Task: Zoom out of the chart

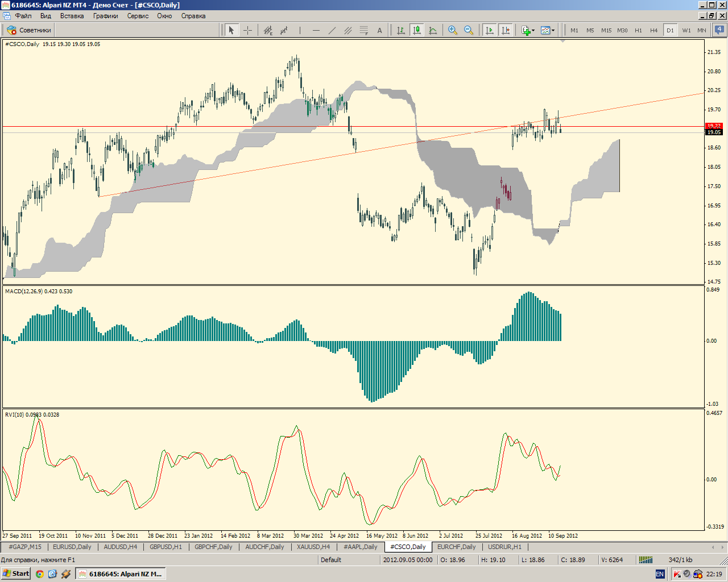Action: coord(469,30)
